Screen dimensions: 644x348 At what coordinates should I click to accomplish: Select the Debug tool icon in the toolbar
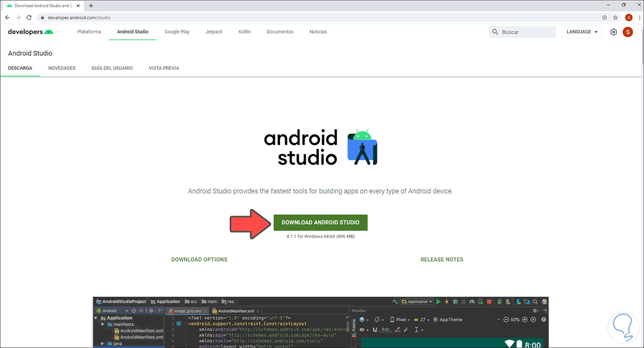point(455,301)
